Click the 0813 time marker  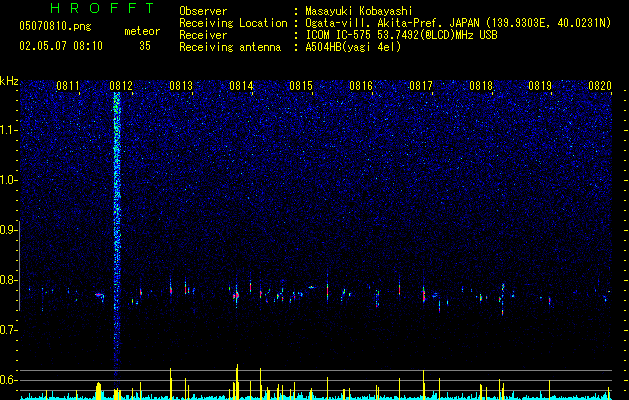181,86
